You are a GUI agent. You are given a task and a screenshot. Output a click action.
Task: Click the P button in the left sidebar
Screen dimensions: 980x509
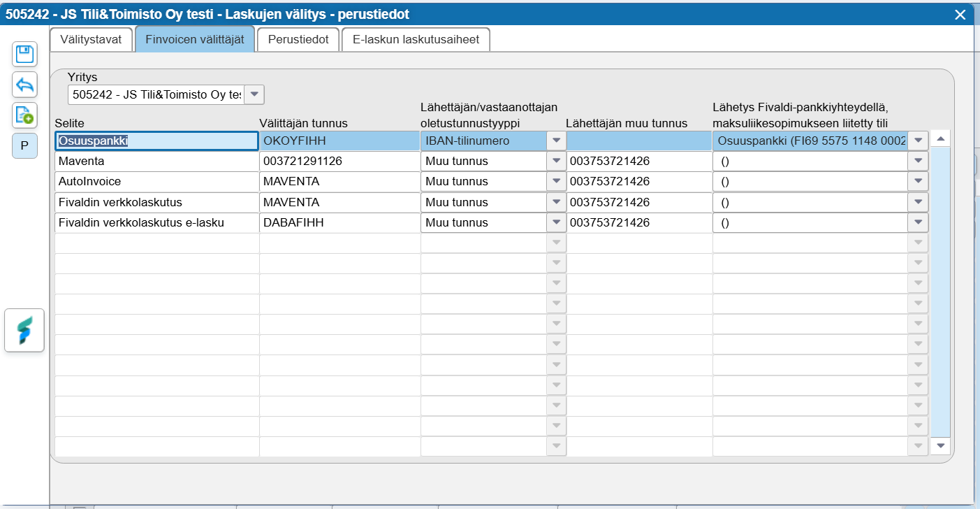25,145
